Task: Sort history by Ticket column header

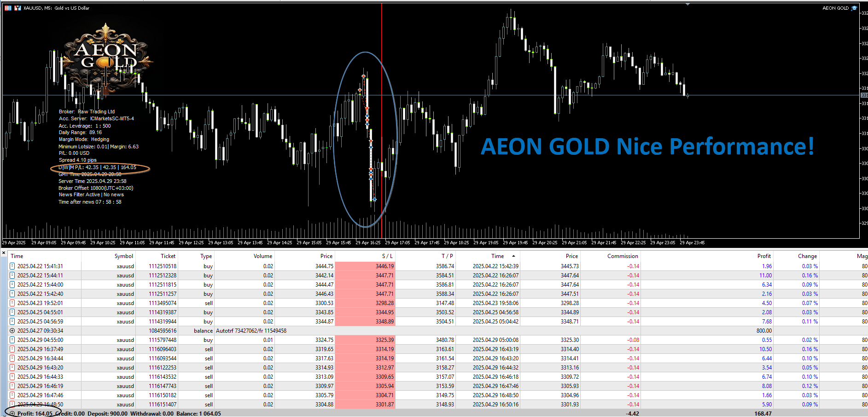Action: coord(157,256)
